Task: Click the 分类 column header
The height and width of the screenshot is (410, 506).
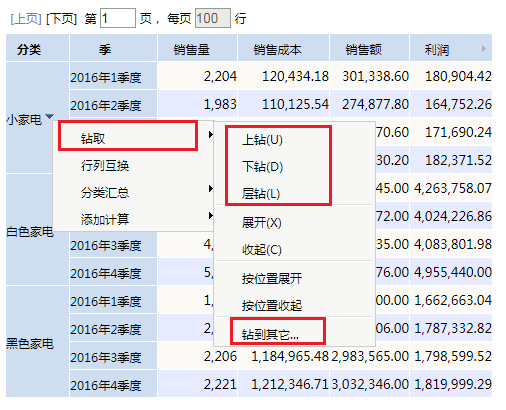Action: pyautogui.click(x=37, y=48)
